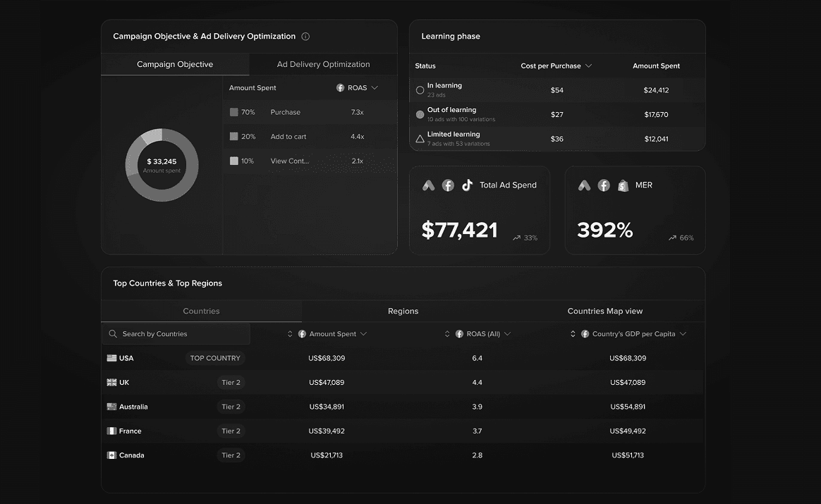Click Facebook icon in Total Ad Spend card
Viewport: 821px width, 504px height.
(x=448, y=185)
